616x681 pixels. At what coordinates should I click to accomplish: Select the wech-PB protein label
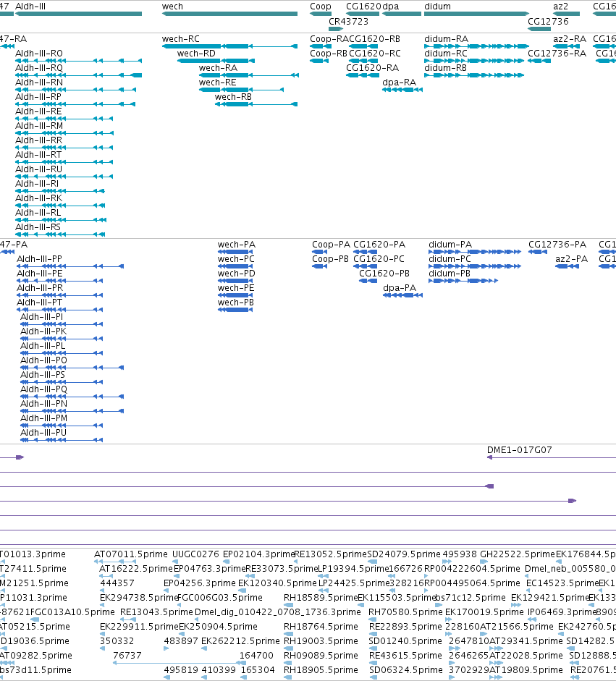236,303
